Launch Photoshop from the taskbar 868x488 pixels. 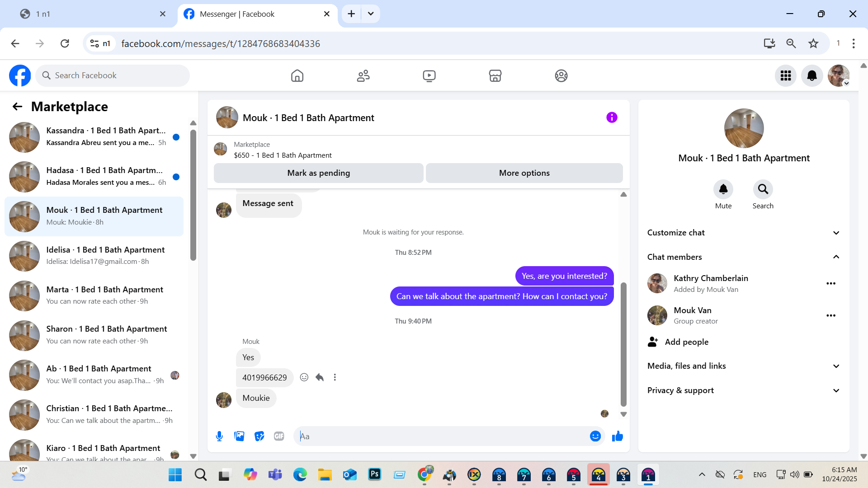[x=374, y=474]
